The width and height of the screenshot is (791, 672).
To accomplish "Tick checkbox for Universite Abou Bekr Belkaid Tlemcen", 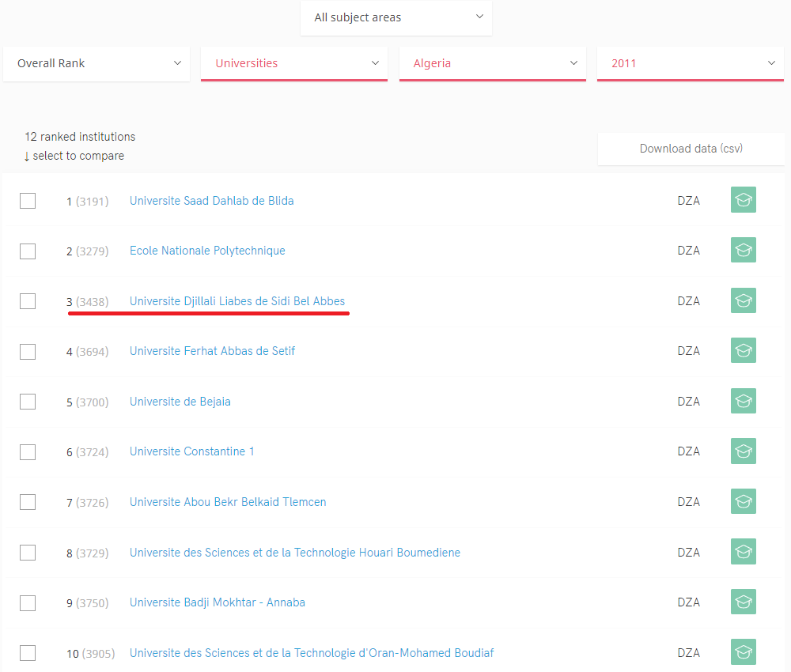I will tap(28, 502).
